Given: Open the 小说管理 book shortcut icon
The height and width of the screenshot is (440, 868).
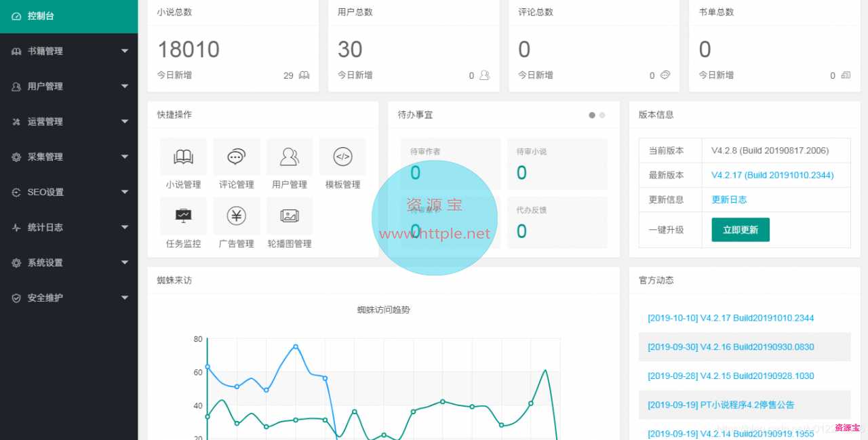Looking at the screenshot, I should point(183,157).
